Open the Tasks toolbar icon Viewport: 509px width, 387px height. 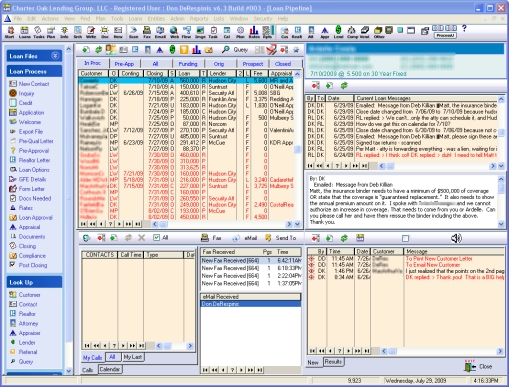point(38,32)
